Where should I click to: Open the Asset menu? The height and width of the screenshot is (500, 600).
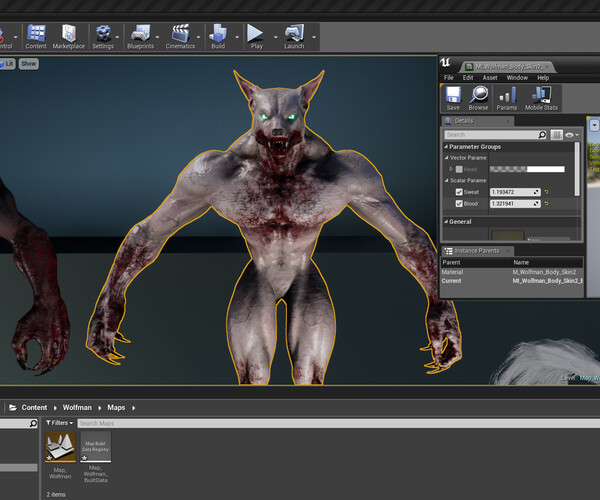[490, 78]
